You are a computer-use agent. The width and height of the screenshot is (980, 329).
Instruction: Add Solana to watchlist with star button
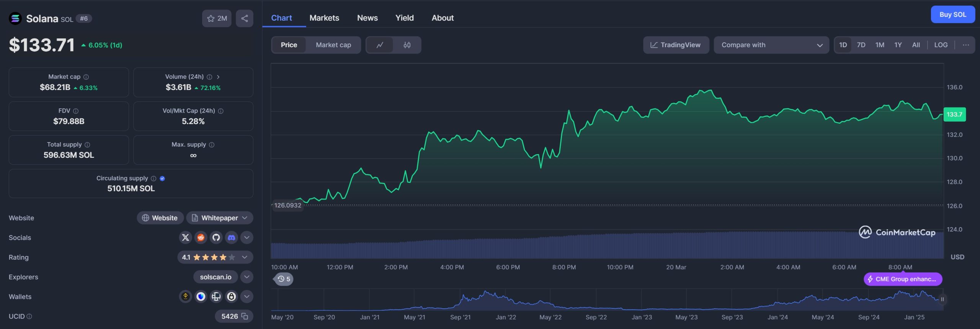click(217, 18)
